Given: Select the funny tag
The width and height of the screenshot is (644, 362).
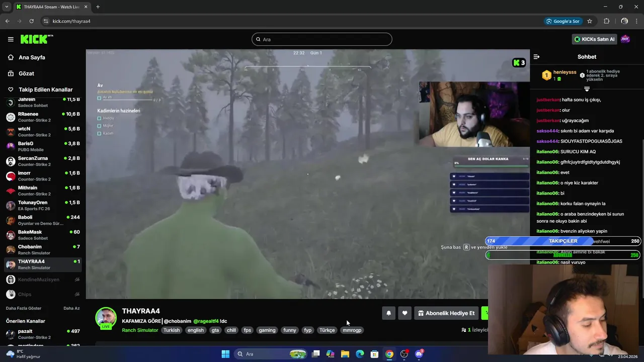Looking at the screenshot, I should 290,330.
